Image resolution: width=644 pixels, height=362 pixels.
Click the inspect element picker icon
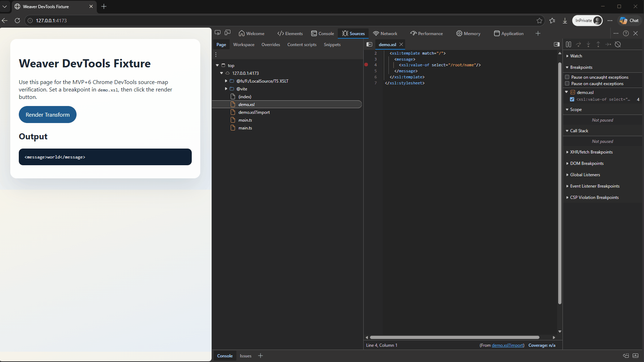[x=218, y=33]
